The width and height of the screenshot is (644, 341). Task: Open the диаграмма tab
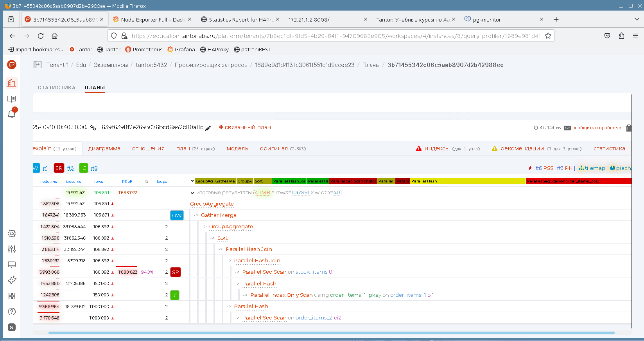[104, 149]
